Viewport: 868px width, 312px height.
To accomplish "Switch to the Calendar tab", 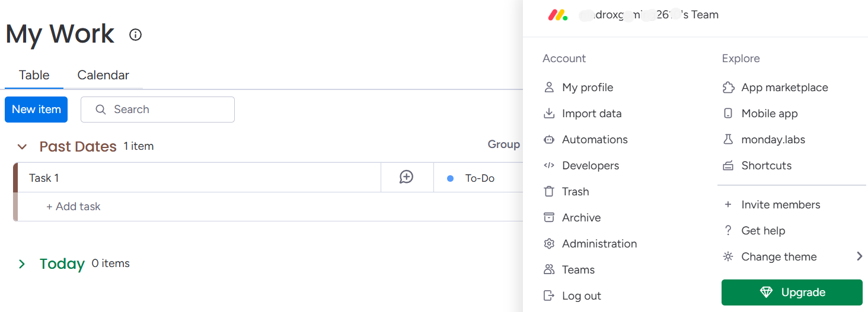I will [103, 75].
